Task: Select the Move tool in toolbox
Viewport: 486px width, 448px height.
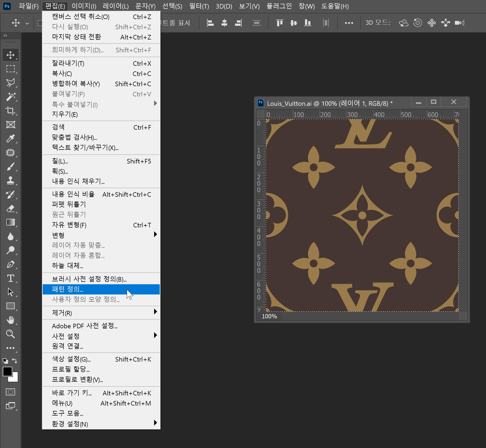Action: [10, 55]
